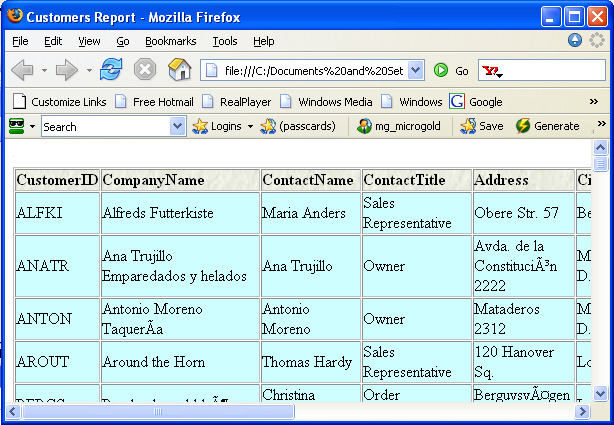Click Go next to the address bar
Viewport: 614px width, 425px height.
pyautogui.click(x=462, y=71)
